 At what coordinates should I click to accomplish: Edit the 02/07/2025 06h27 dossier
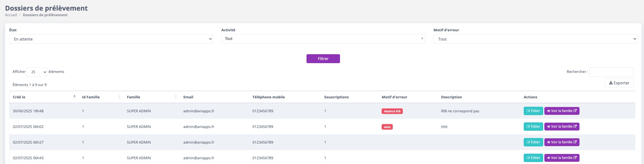pos(533,142)
